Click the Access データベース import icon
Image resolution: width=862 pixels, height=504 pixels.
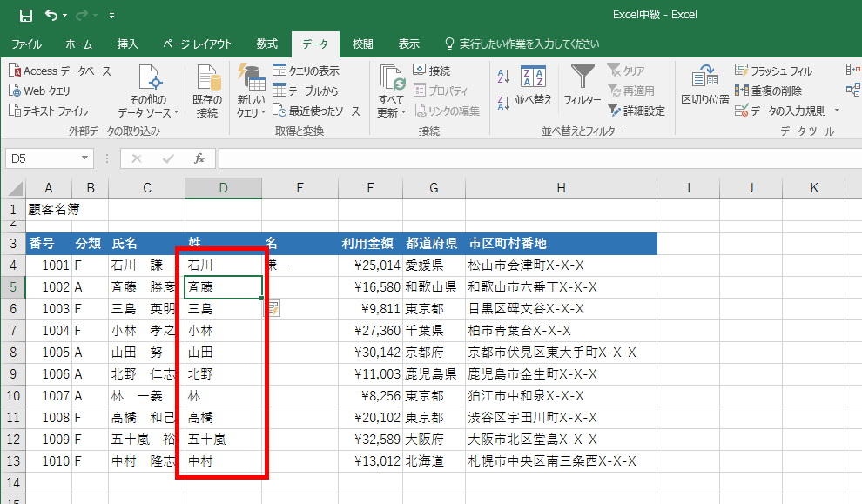15,71
